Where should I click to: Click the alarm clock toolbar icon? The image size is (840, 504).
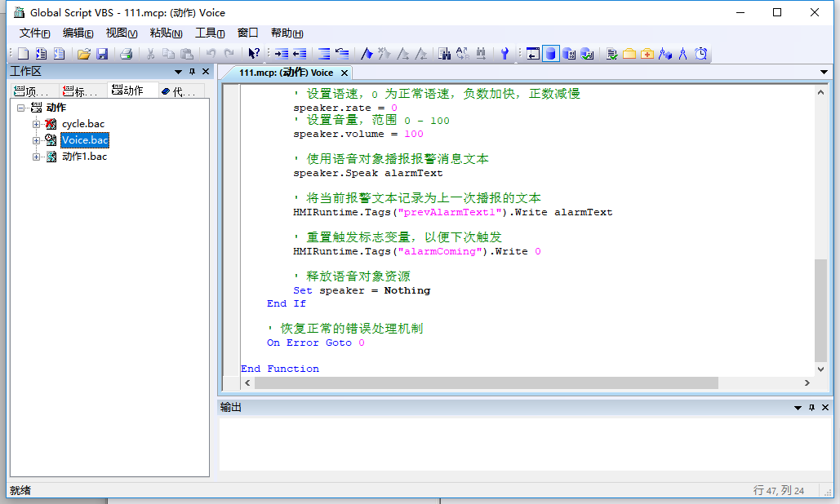[701, 54]
